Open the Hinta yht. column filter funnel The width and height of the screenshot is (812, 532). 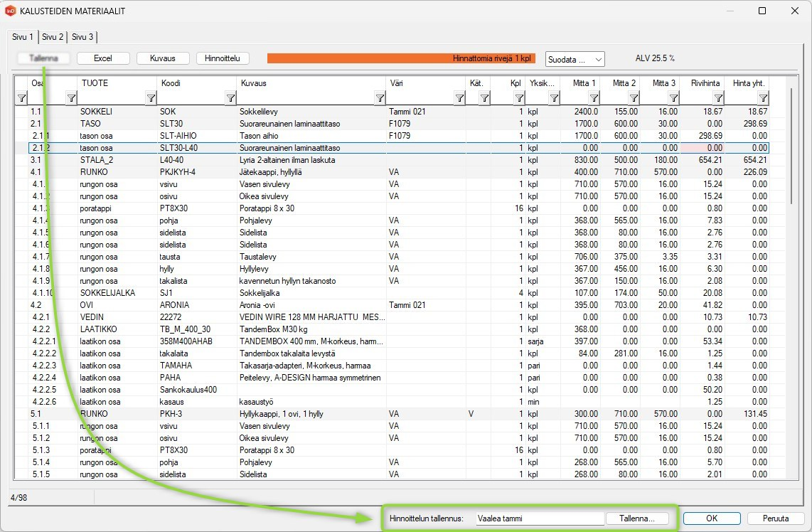763,98
